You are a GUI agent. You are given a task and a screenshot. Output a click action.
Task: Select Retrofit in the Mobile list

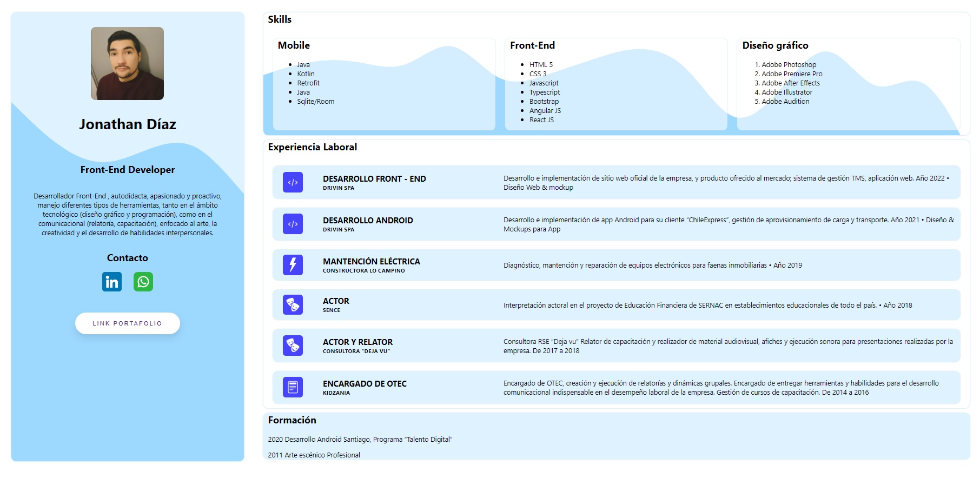308,83
